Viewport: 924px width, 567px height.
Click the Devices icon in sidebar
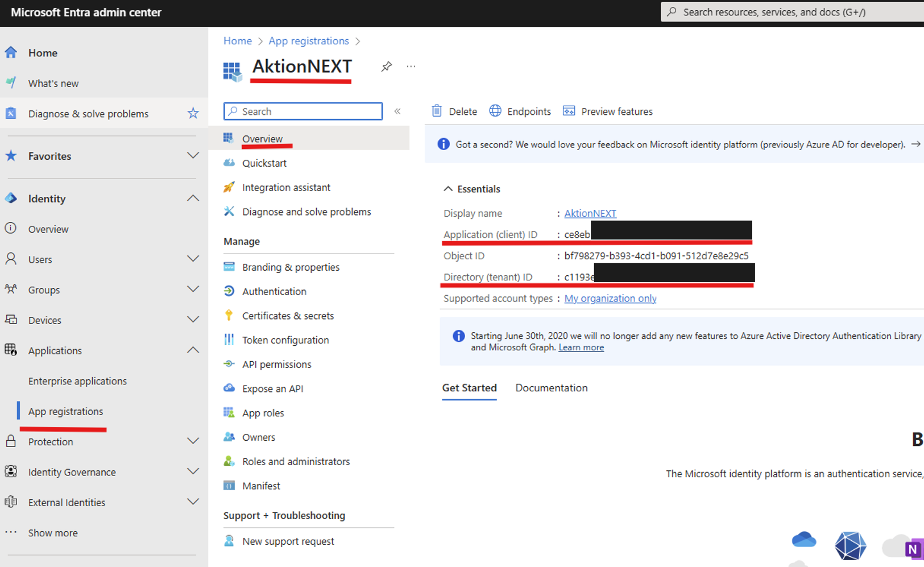pos(11,320)
